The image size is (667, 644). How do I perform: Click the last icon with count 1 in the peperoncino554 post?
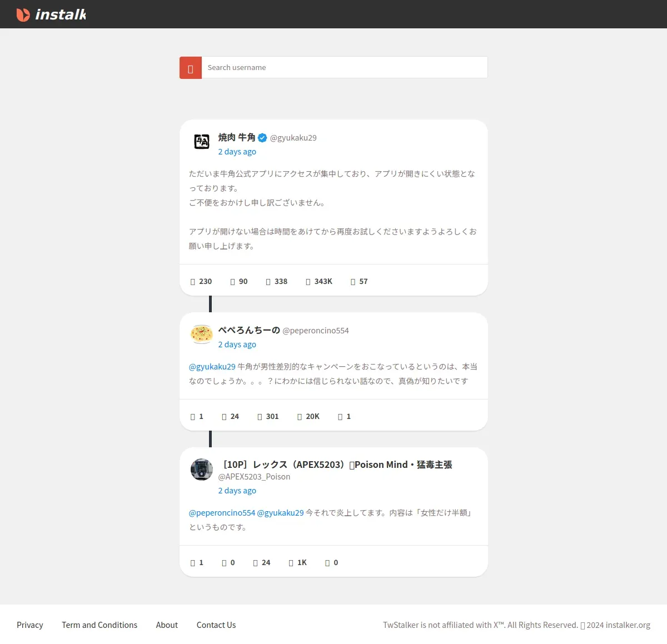pos(340,417)
